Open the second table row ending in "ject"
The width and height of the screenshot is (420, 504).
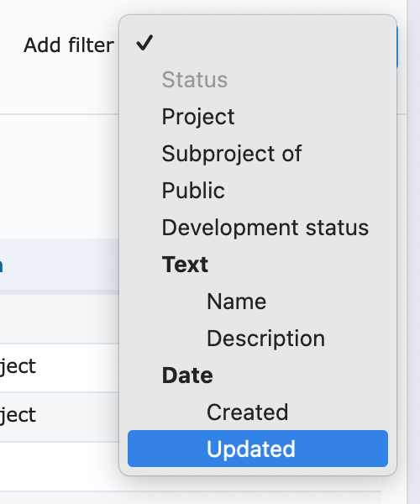(60, 417)
